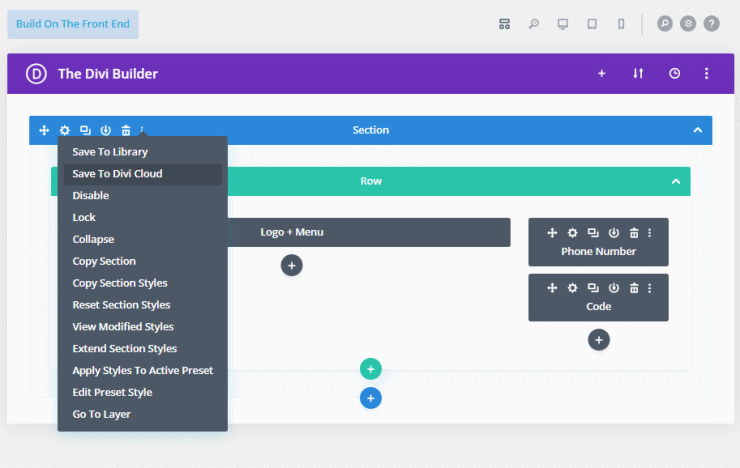This screenshot has height=468, width=740.
Task: Open Phone Number module settings gear
Action: [572, 233]
